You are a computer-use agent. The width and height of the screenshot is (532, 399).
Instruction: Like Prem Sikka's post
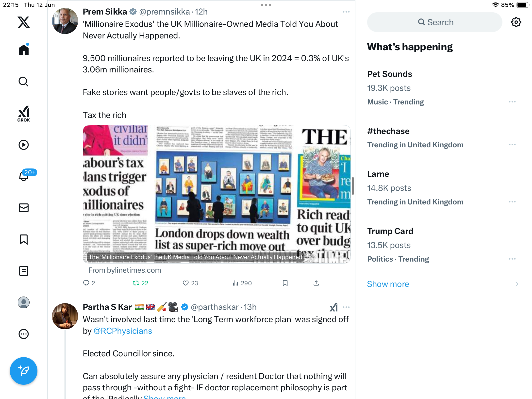[x=190, y=283]
